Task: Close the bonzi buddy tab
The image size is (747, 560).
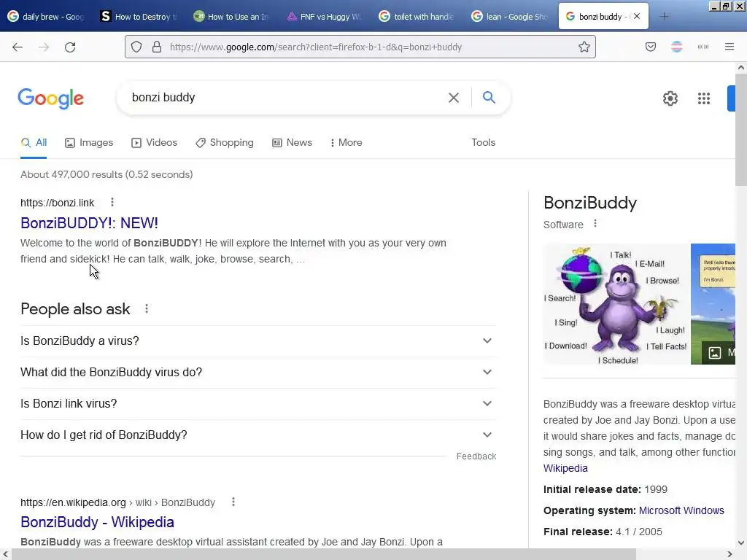Action: click(x=637, y=16)
